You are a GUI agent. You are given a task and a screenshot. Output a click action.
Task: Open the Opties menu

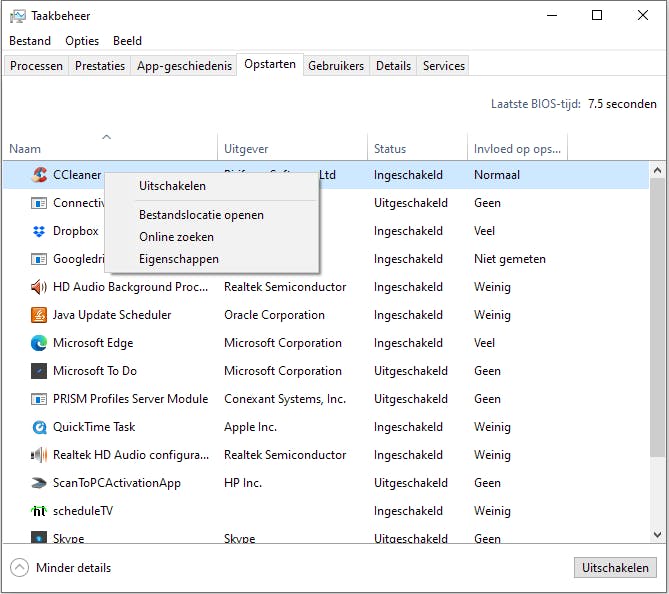pos(82,41)
